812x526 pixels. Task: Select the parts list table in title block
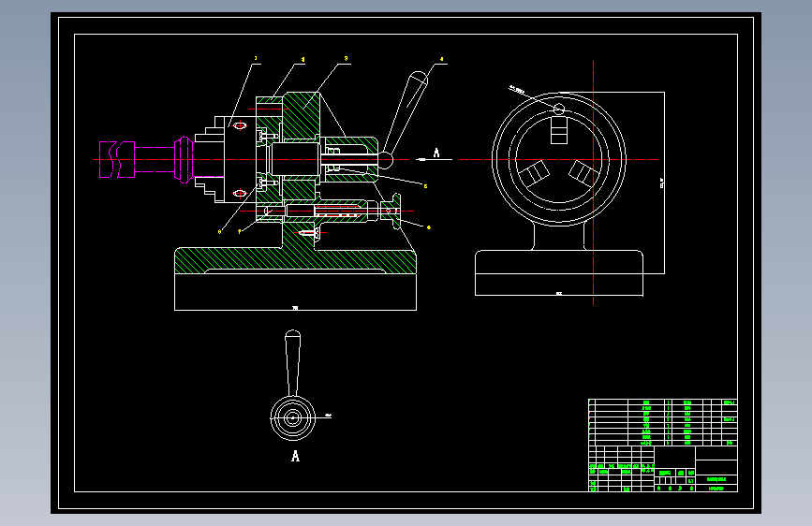click(x=663, y=422)
